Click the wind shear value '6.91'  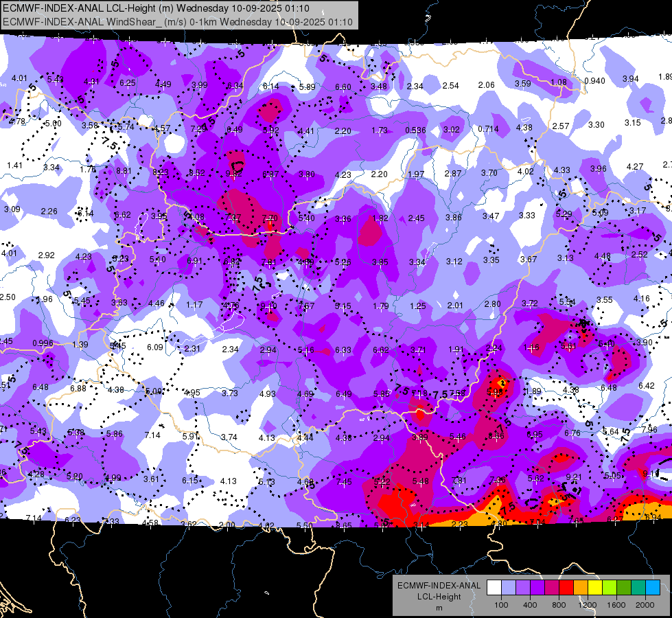[x=194, y=261]
